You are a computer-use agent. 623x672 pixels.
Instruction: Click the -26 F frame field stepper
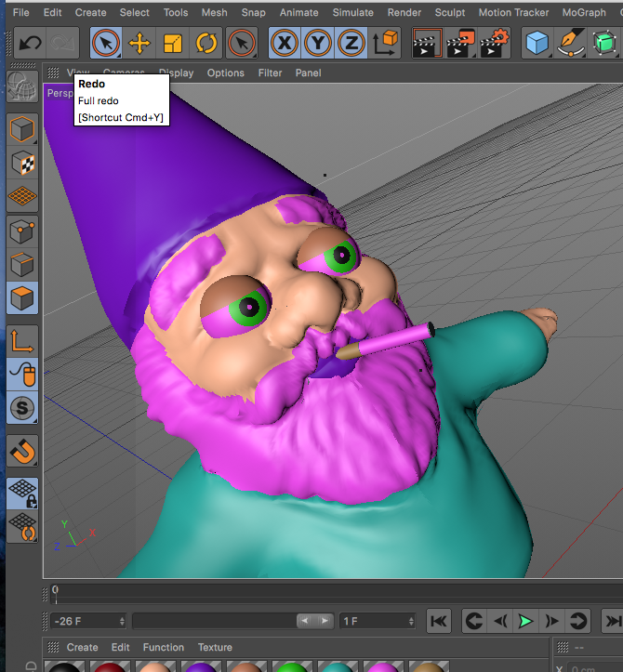[x=122, y=621]
